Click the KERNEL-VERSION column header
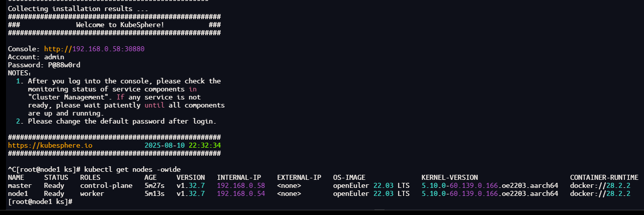 pyautogui.click(x=450, y=177)
